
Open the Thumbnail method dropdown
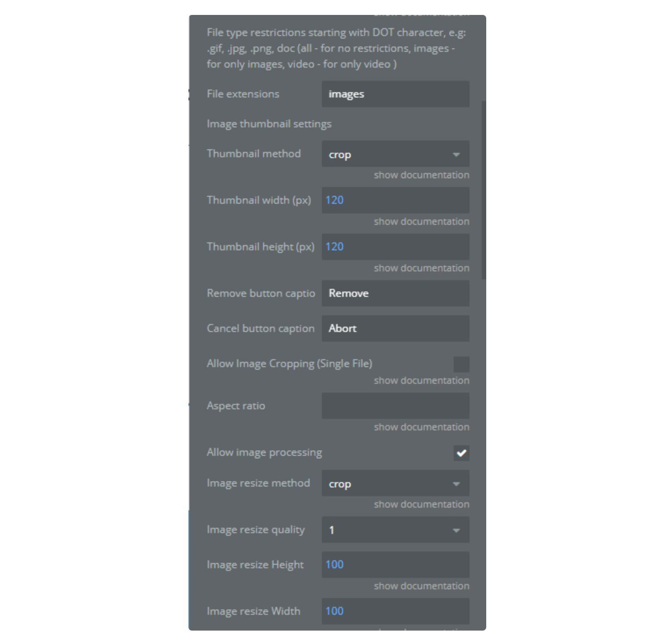[395, 154]
